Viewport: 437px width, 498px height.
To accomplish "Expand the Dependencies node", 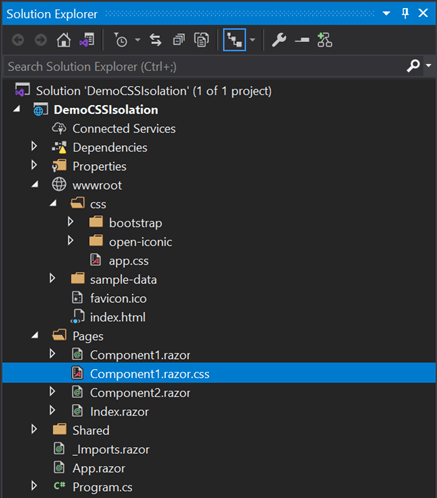I will (34, 146).
